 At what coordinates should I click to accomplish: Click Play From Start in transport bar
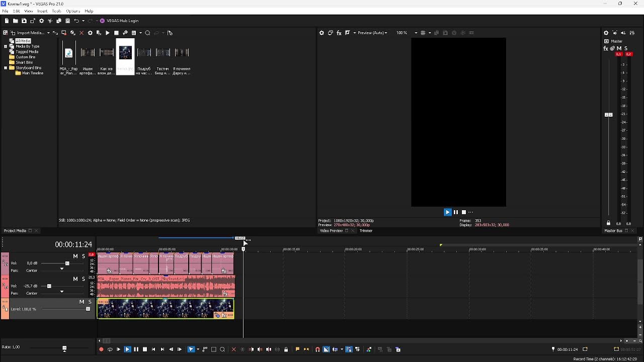(x=118, y=349)
